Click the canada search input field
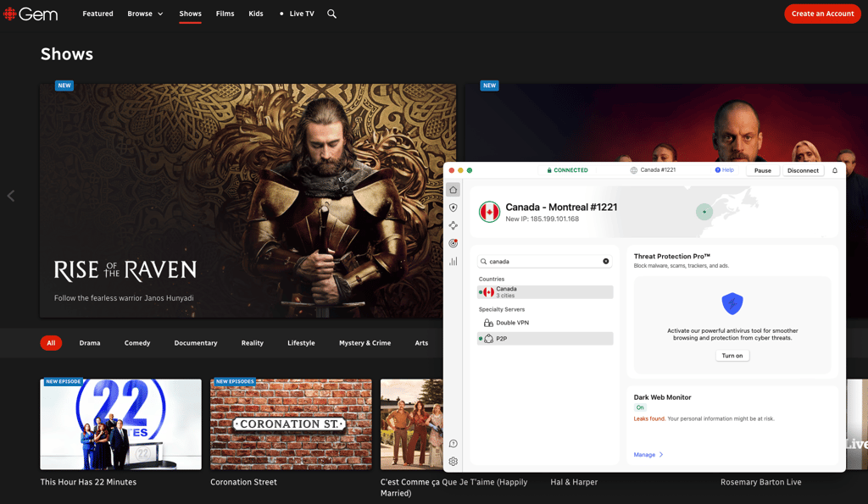The height and width of the screenshot is (504, 868). (x=545, y=261)
